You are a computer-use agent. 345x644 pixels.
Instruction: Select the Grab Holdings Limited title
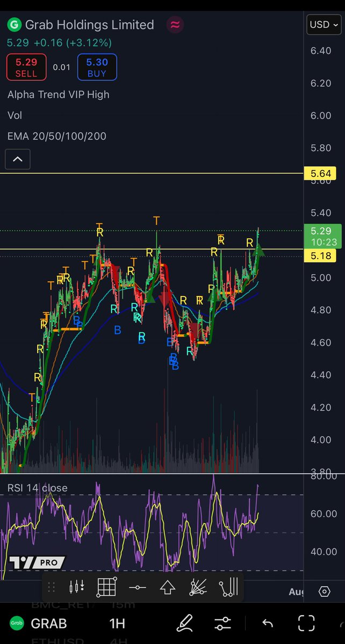pyautogui.click(x=90, y=25)
